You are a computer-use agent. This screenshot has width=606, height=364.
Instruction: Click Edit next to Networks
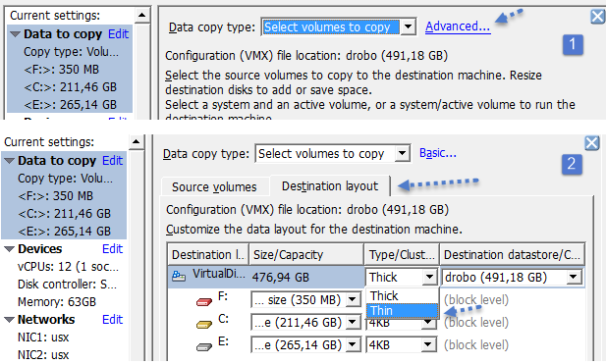click(x=112, y=319)
